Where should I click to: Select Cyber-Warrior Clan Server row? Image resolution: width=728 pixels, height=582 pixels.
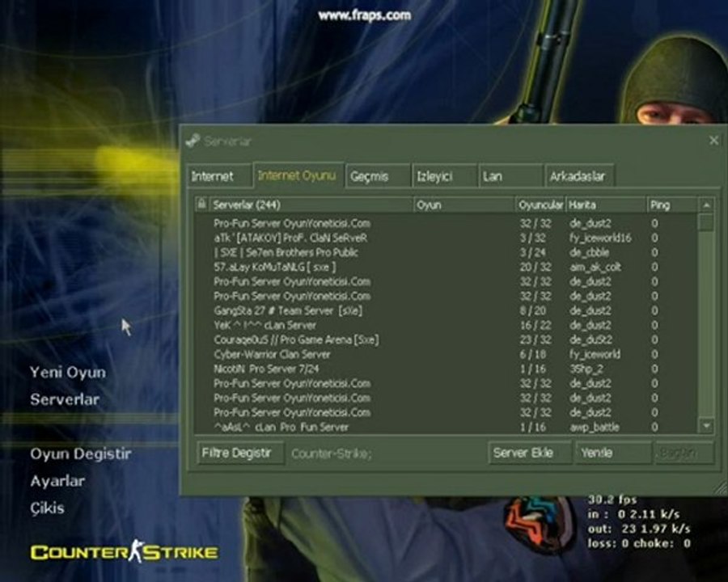click(x=446, y=354)
